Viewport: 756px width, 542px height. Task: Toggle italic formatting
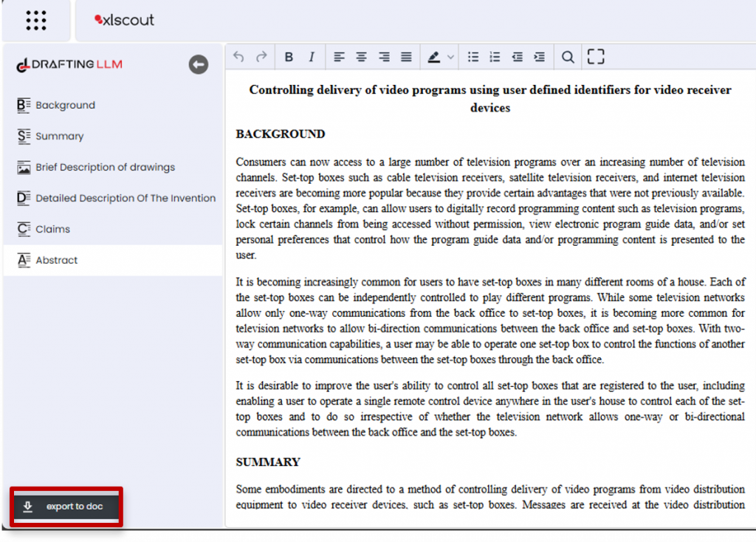[312, 57]
